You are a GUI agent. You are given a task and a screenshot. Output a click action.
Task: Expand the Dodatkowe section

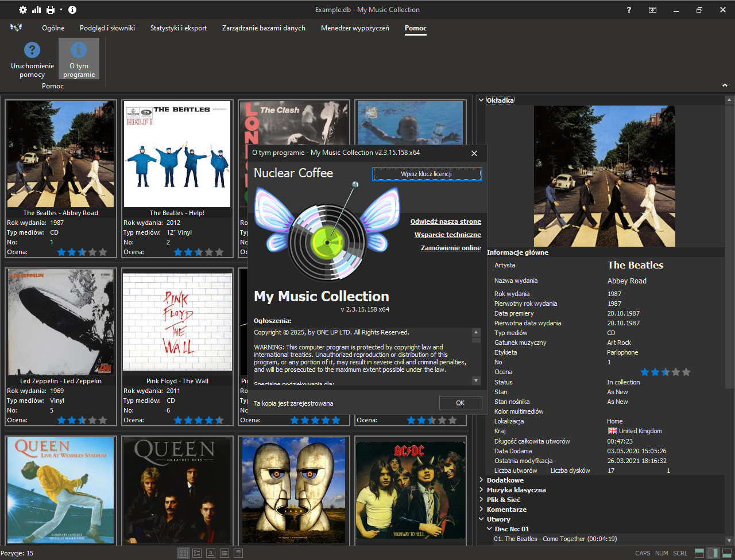tap(481, 480)
